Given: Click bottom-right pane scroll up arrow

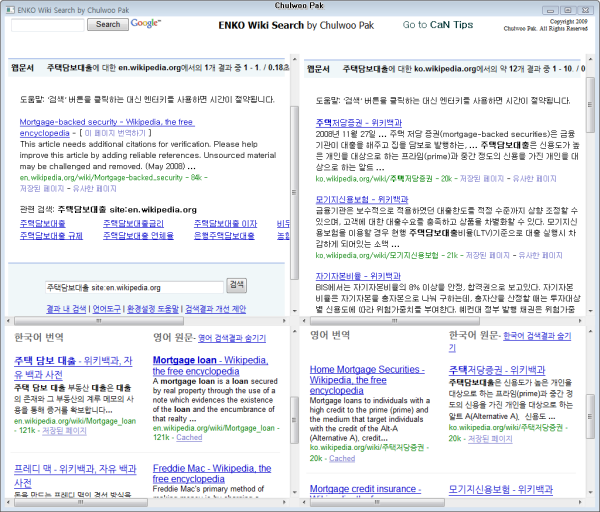Looking at the screenshot, I should coord(590,332).
